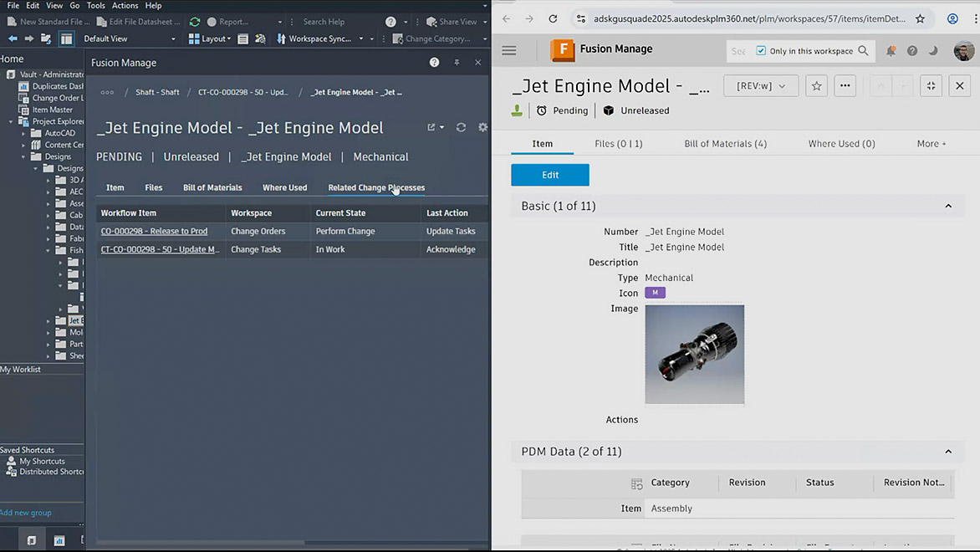Open CT-CO-000298 - 50 - Update M link
980x552 pixels.
point(160,249)
